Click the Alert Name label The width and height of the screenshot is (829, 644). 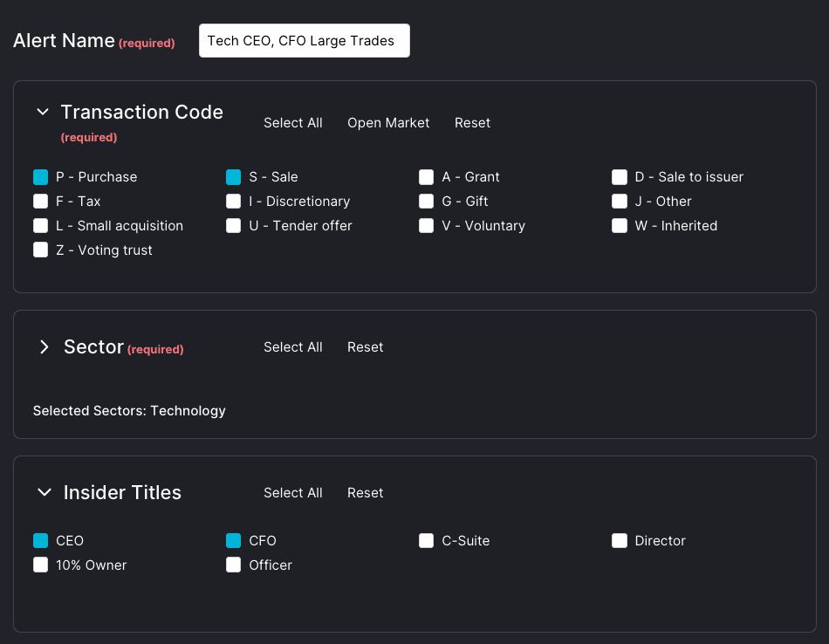(x=64, y=41)
